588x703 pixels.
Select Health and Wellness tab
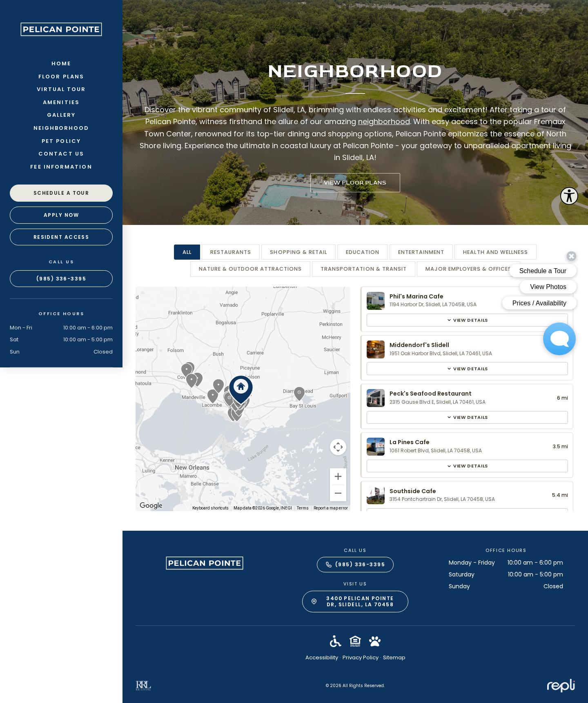point(495,252)
